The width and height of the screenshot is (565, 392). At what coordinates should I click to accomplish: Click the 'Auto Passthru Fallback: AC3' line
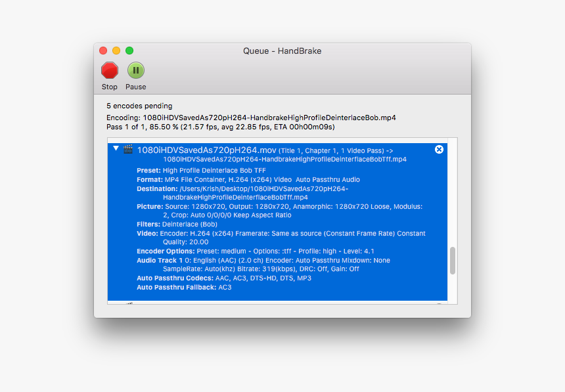click(184, 287)
